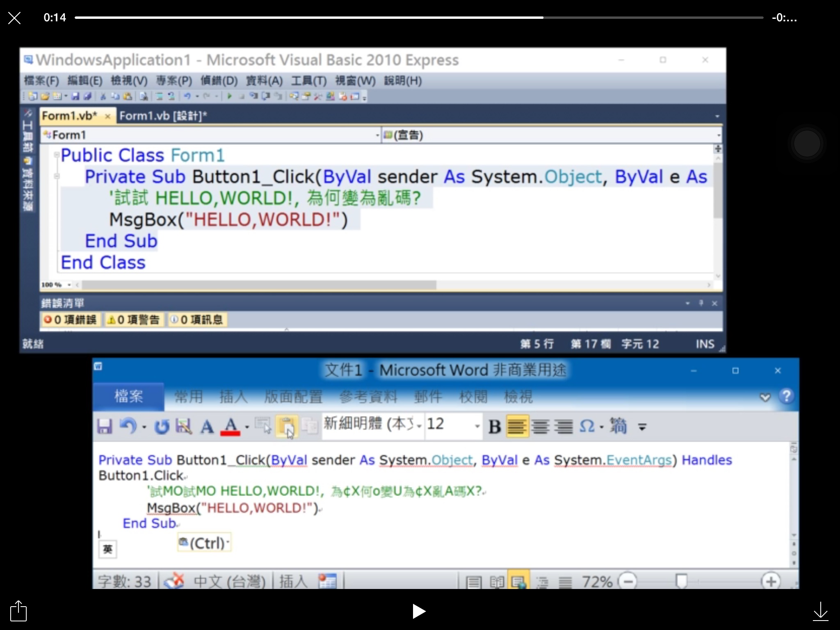Switch to the Form1.vb [設計] tab

(163, 116)
